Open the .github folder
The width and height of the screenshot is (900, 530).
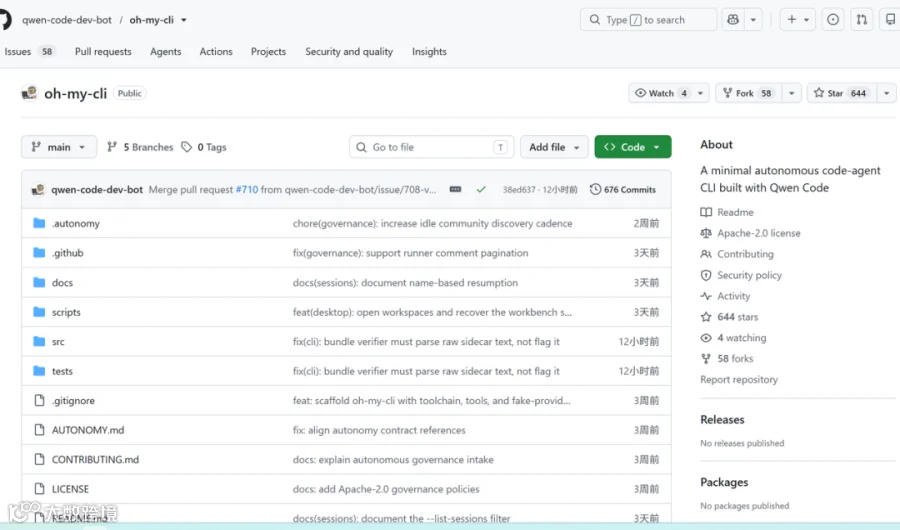tap(67, 253)
